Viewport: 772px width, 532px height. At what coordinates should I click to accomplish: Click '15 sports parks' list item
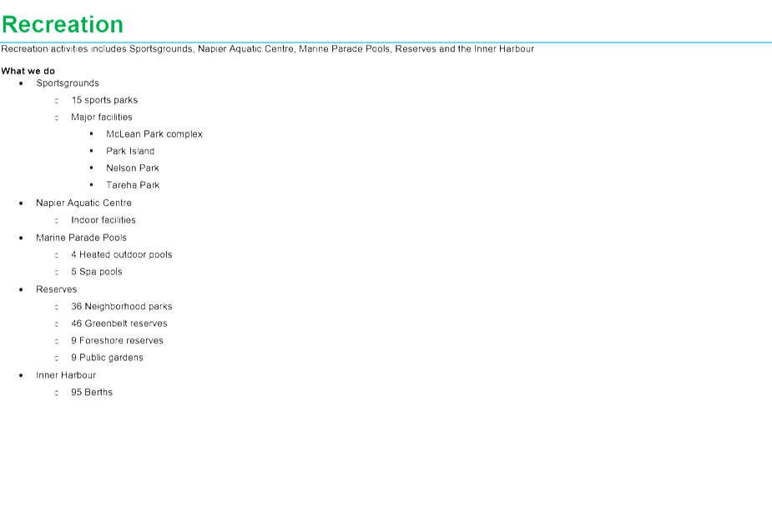pos(104,100)
